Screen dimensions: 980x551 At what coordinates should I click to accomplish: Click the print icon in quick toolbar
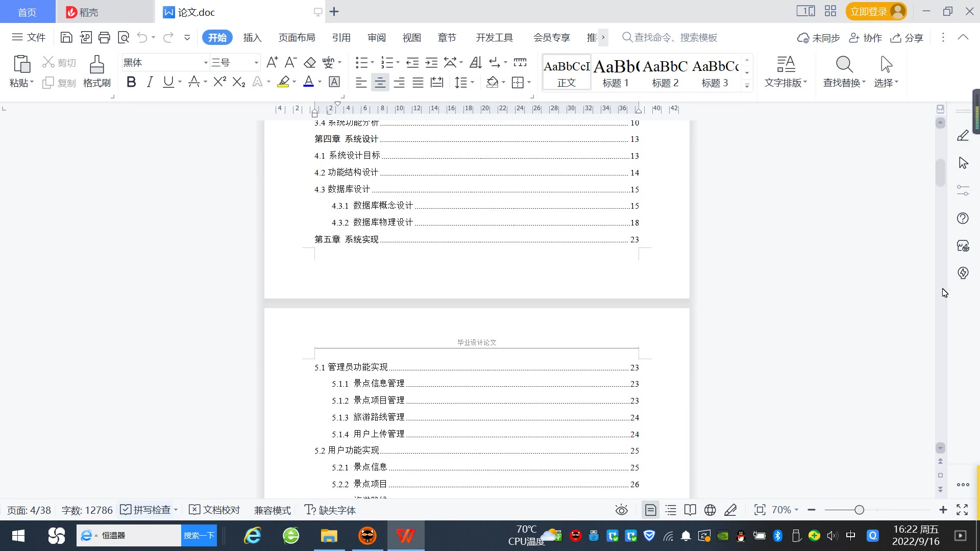104,37
